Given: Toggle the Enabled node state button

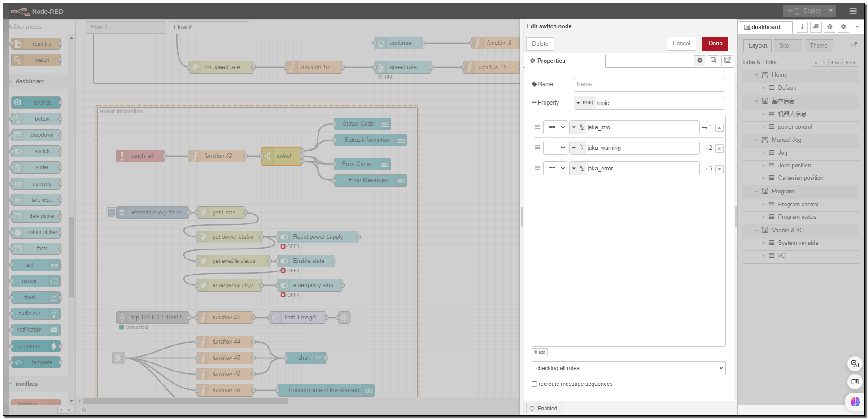Looking at the screenshot, I should [544, 409].
